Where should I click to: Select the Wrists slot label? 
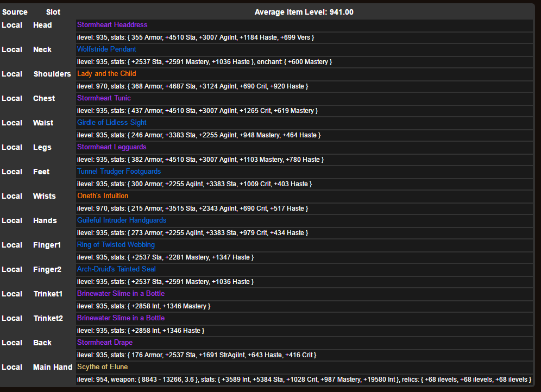point(44,196)
